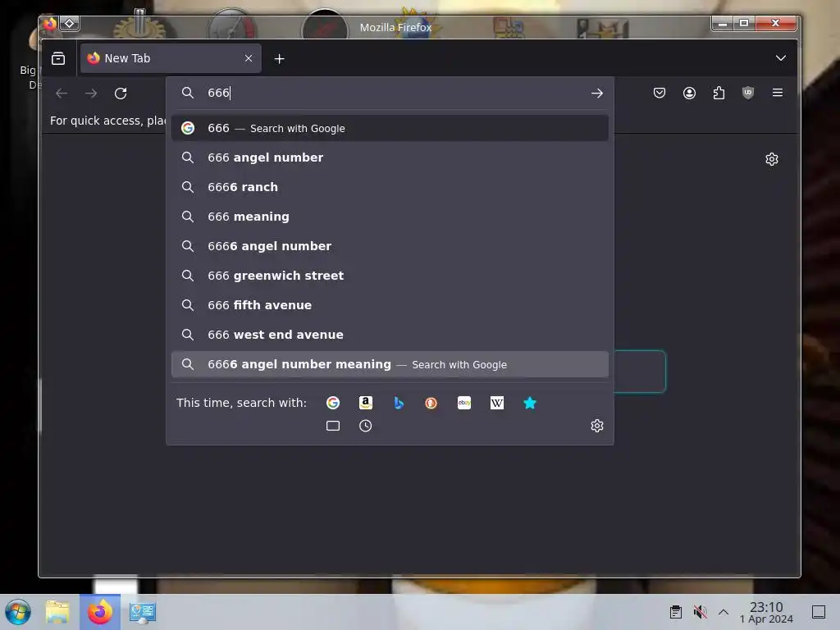
Task: Open Save to Pocket icon
Action: [x=660, y=94]
